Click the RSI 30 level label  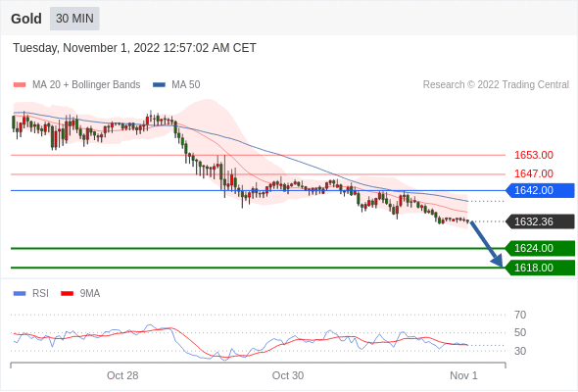pyautogui.click(x=520, y=351)
